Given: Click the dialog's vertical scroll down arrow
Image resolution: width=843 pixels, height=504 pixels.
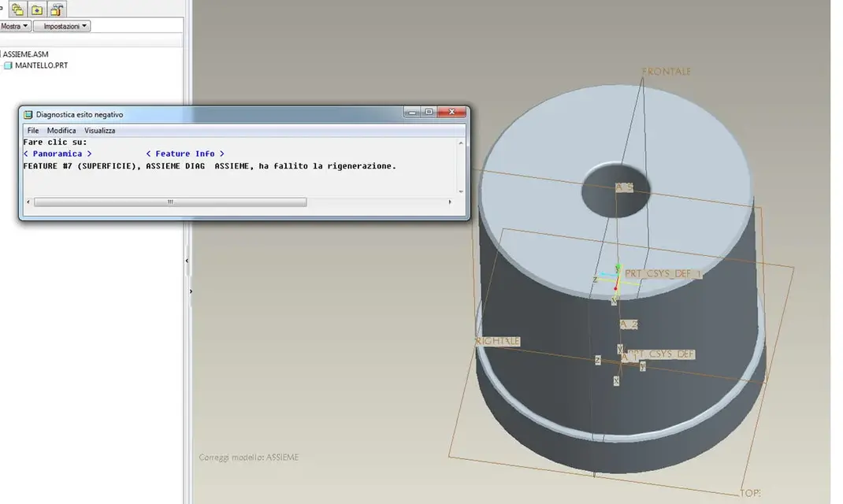Looking at the screenshot, I should (x=461, y=191).
